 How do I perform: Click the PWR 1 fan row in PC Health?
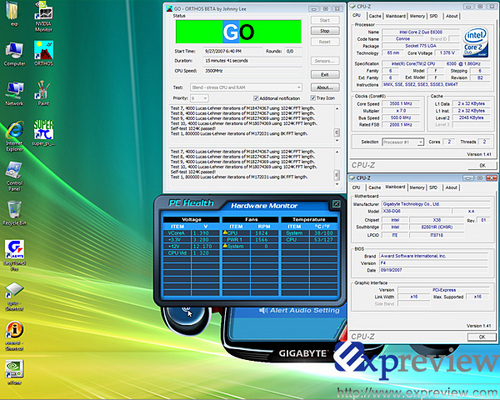click(x=250, y=240)
